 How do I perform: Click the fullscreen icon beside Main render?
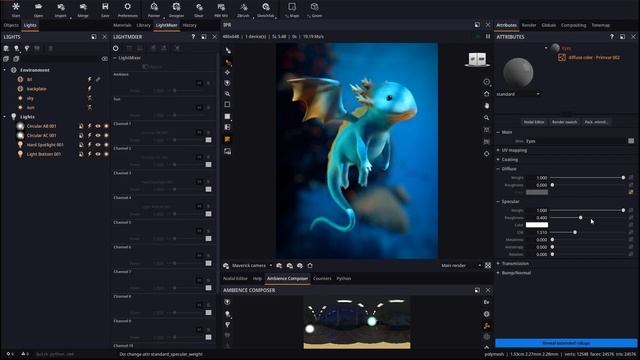click(x=488, y=266)
